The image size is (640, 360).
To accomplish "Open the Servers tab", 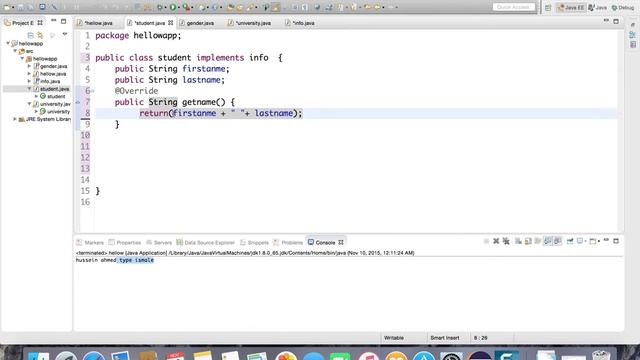I will pyautogui.click(x=159, y=242).
